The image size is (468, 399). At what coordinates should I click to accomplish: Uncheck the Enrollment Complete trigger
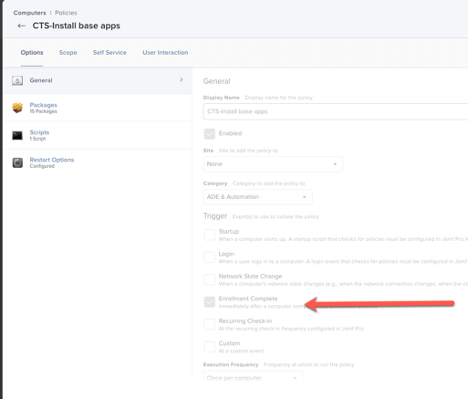point(209,302)
